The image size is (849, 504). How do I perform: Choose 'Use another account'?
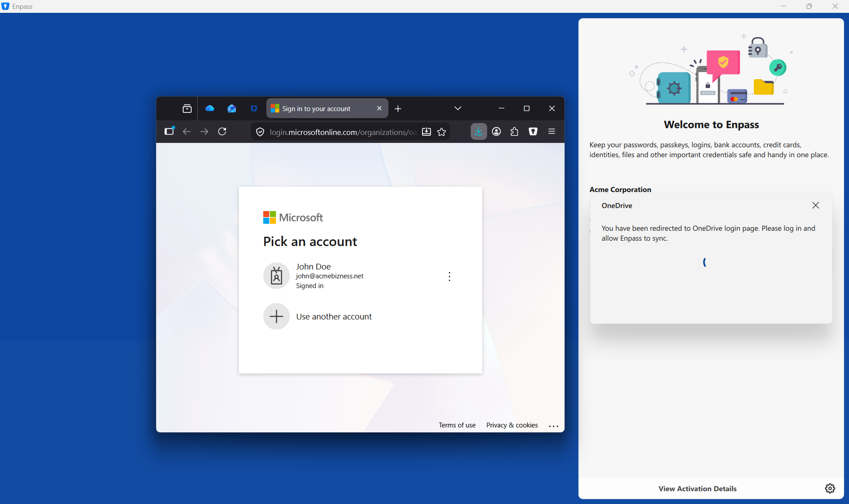coord(360,316)
